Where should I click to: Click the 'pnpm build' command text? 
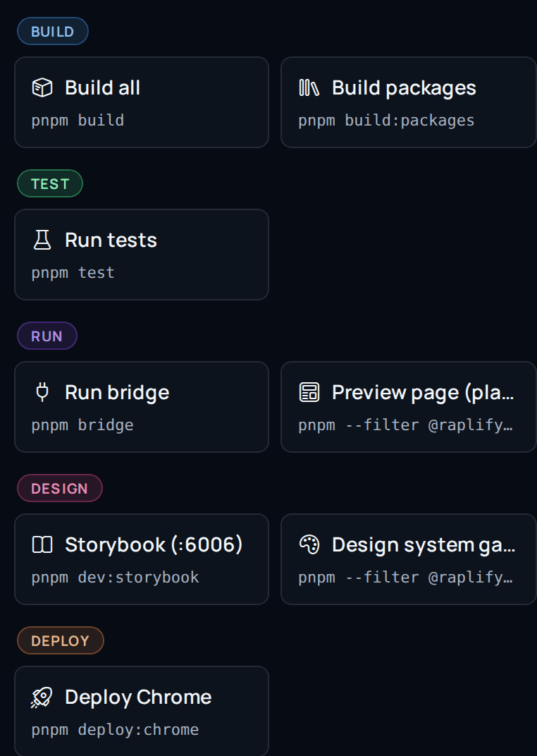(x=78, y=120)
